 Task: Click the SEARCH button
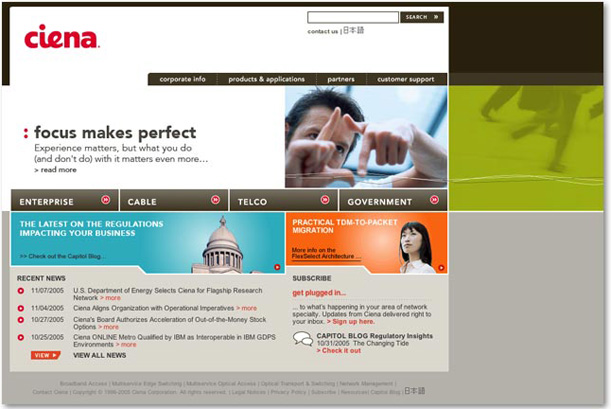(x=422, y=17)
